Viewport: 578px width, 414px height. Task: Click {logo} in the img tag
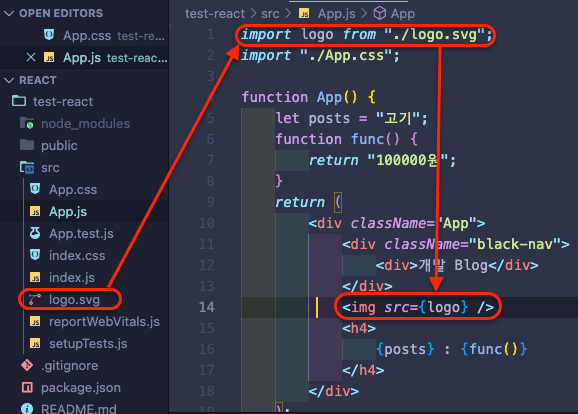(443, 307)
